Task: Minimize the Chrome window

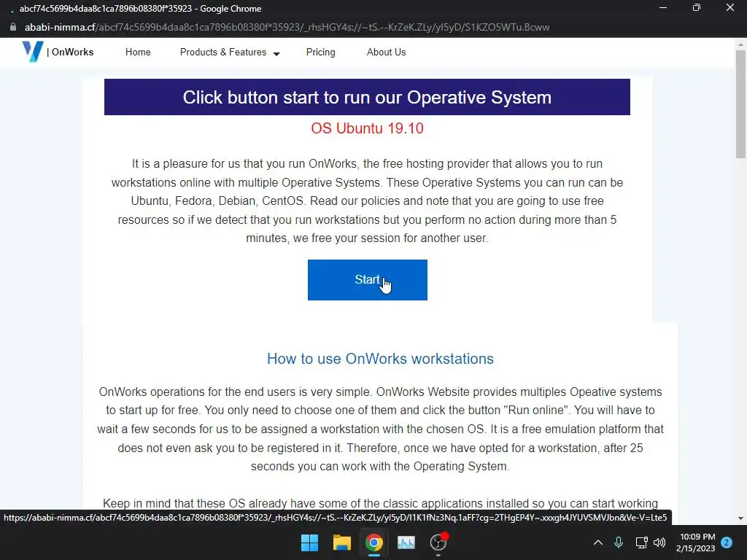Action: 662,7
